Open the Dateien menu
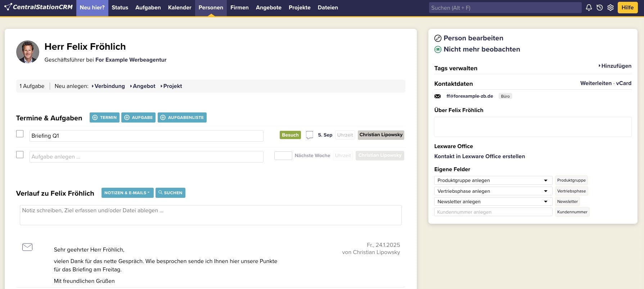Screen dimensions: 644x289 328,8
